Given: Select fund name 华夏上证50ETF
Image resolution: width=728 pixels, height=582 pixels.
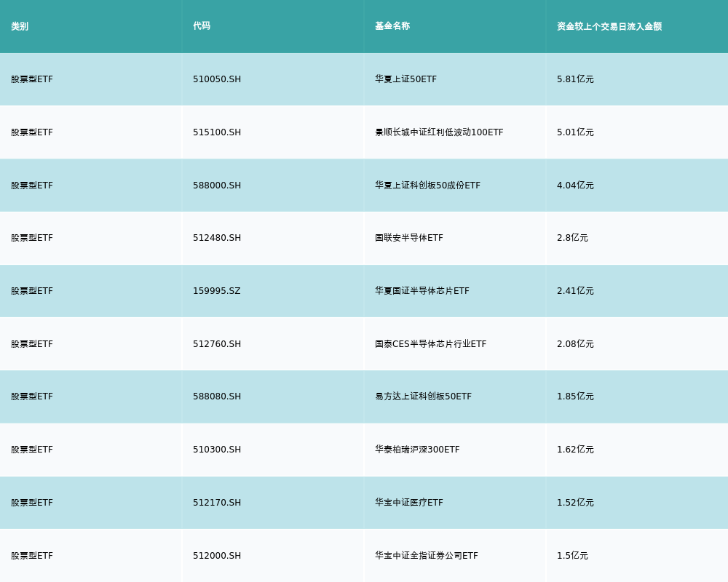Looking at the screenshot, I should pyautogui.click(x=405, y=79).
